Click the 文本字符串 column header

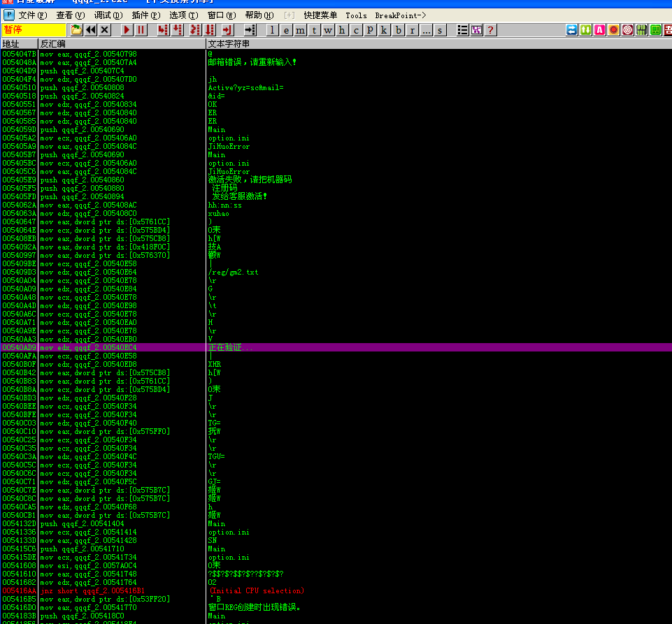click(439, 44)
